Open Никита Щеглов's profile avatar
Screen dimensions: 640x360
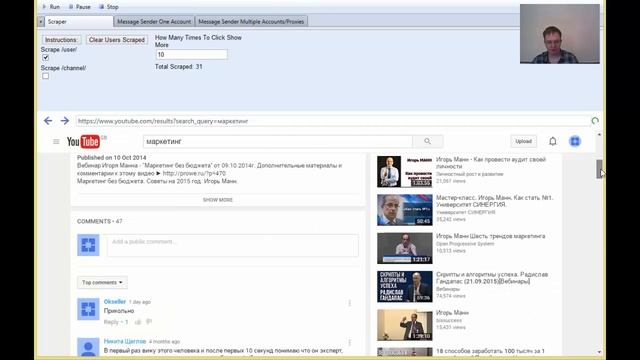tap(88, 347)
